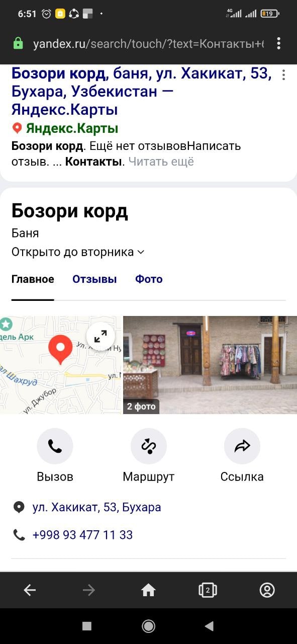Switch to the Отзывы tab

(94, 279)
